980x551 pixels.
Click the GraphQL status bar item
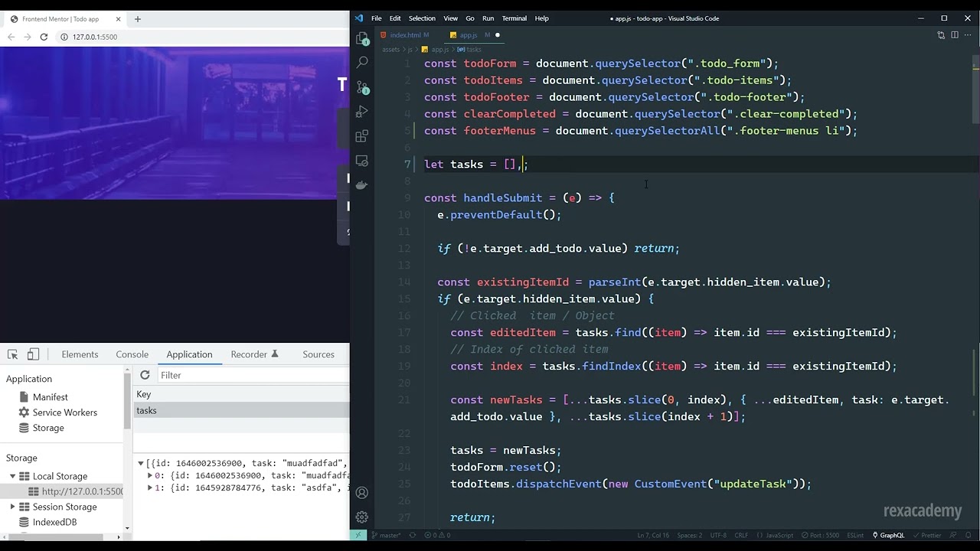(x=887, y=536)
